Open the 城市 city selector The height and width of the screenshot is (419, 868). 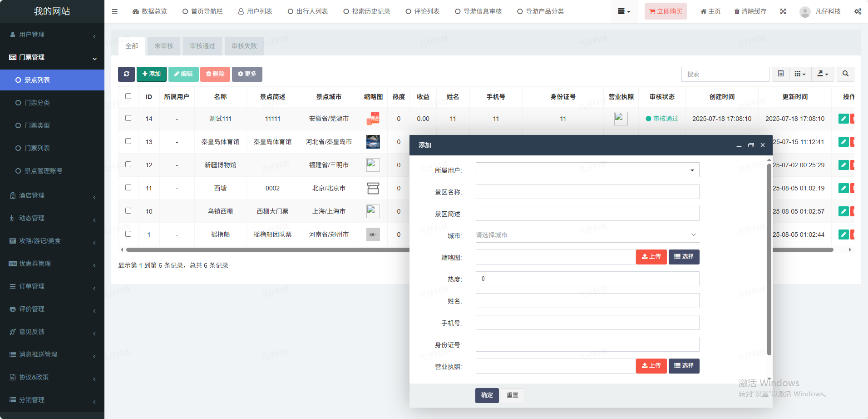click(x=587, y=235)
